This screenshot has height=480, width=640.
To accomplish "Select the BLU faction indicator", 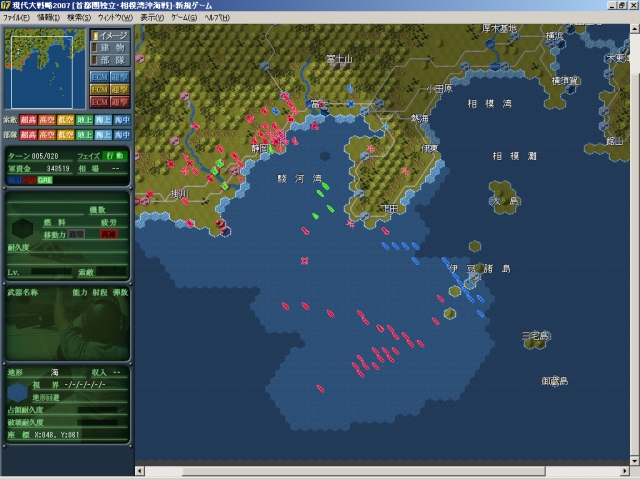I will tap(15, 180).
